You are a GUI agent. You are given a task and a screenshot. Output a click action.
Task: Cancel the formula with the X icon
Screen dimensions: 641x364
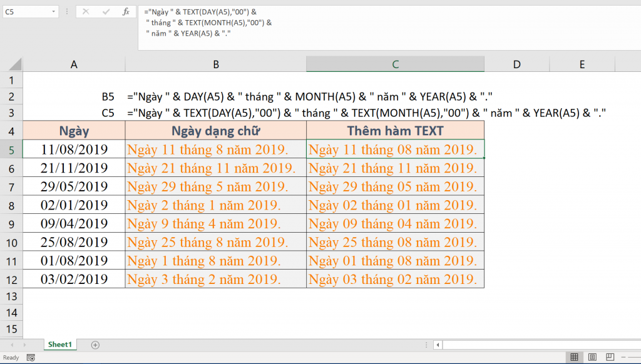coord(85,11)
